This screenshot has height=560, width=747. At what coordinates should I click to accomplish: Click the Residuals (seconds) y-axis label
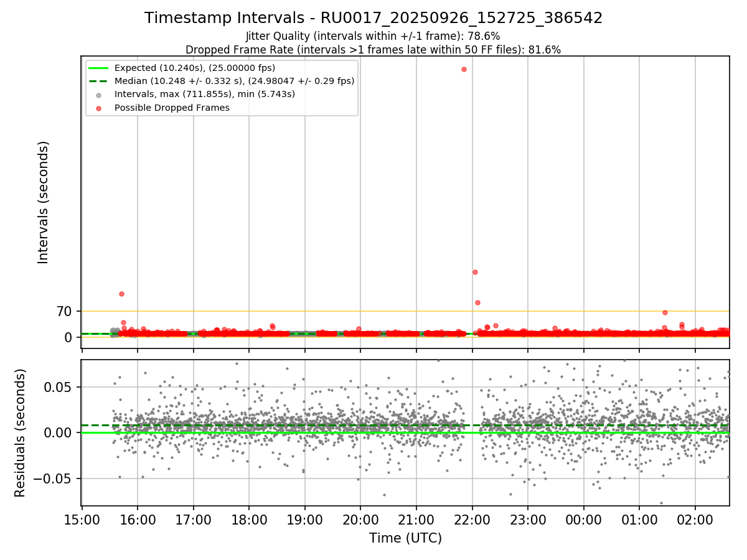21,432
